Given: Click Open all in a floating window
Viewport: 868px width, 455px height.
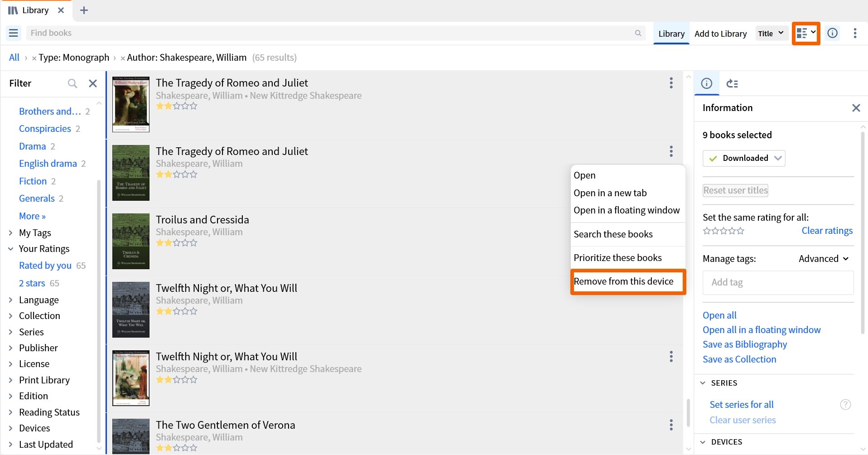Looking at the screenshot, I should (762, 330).
